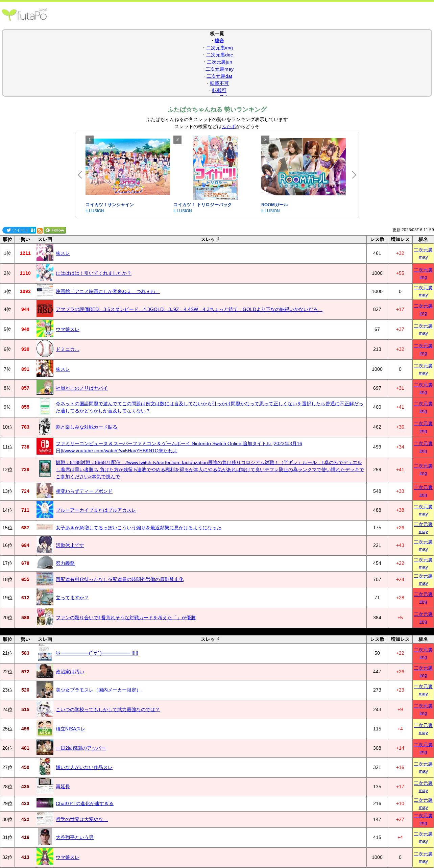Open 大谷翔平という男 thread

(74, 837)
